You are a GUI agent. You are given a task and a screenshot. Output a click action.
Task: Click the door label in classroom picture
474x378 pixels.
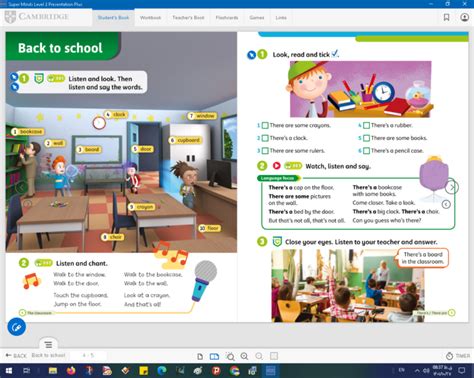pos(142,149)
